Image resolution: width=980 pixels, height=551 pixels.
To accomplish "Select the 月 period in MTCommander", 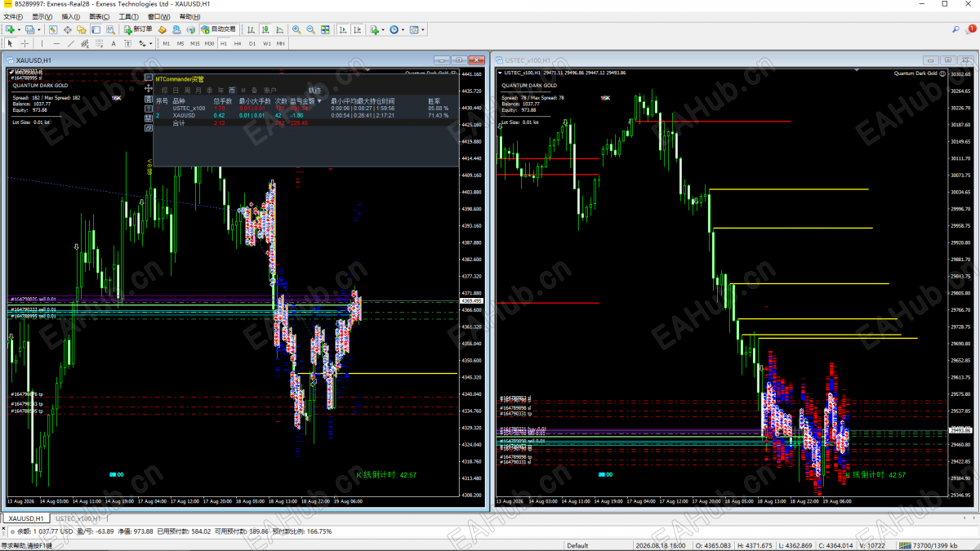I will coord(198,91).
